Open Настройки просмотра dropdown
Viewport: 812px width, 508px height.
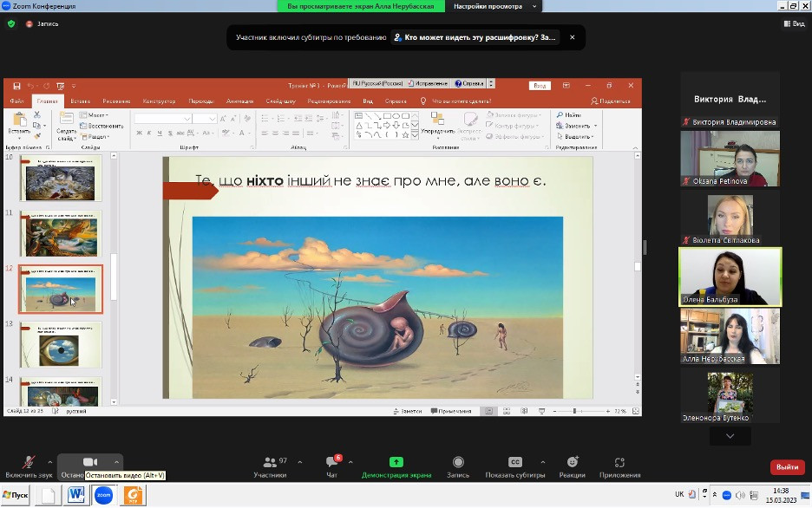tap(494, 6)
